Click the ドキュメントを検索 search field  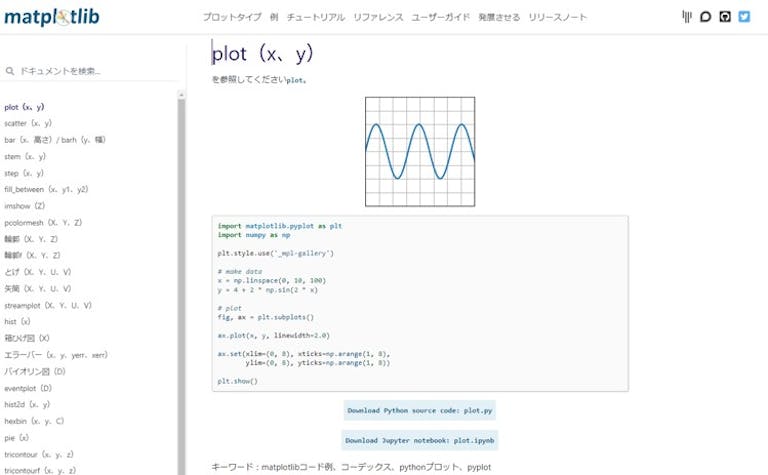tap(93, 71)
